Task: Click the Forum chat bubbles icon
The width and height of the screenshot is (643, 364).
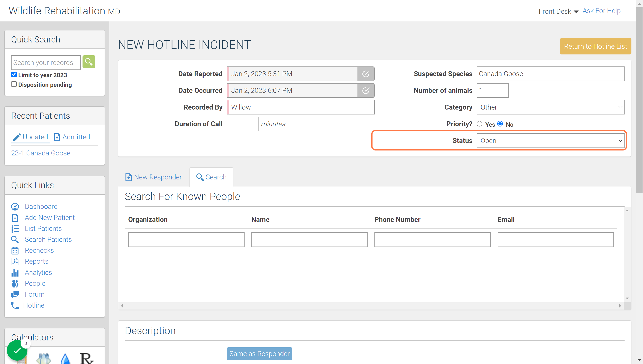Action: click(x=15, y=294)
